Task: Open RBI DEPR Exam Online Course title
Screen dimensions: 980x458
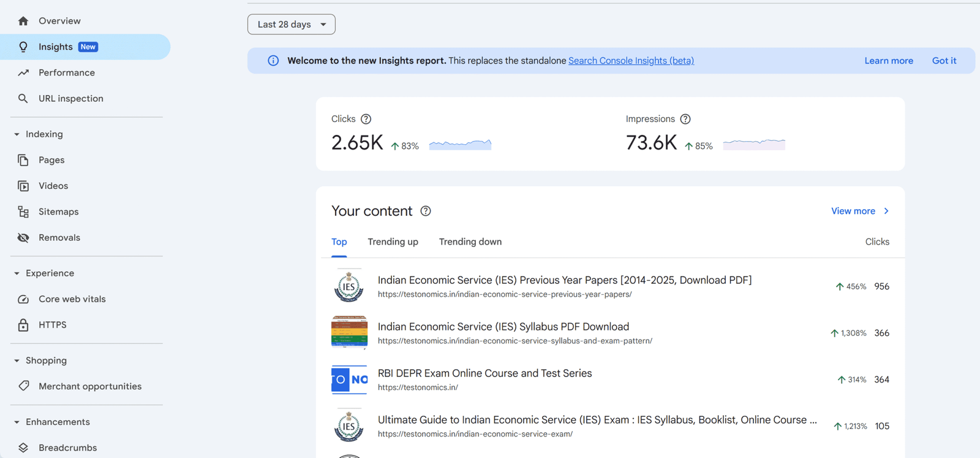Action: click(x=485, y=373)
